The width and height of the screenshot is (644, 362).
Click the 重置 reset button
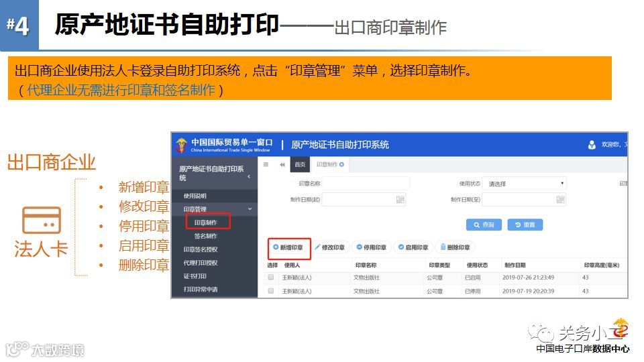(525, 225)
